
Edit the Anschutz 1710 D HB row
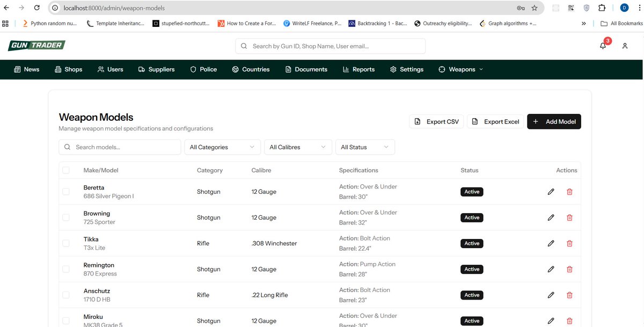[x=551, y=295]
